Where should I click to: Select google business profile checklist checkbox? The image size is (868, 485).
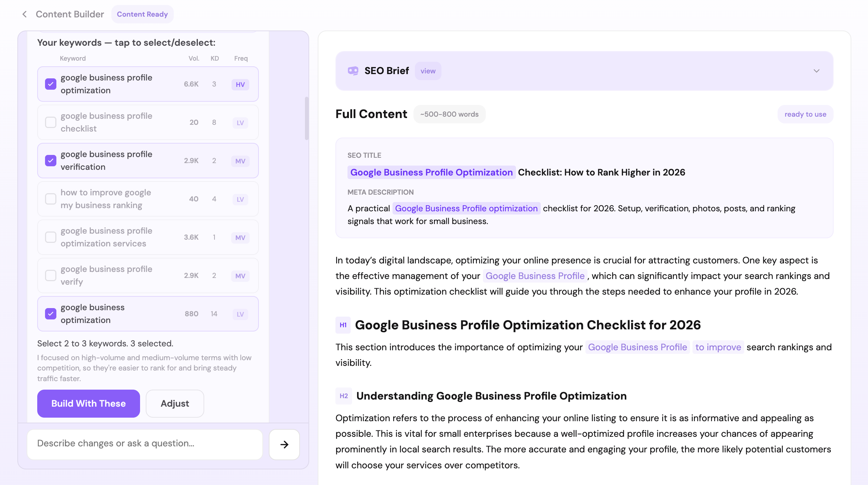tap(51, 122)
